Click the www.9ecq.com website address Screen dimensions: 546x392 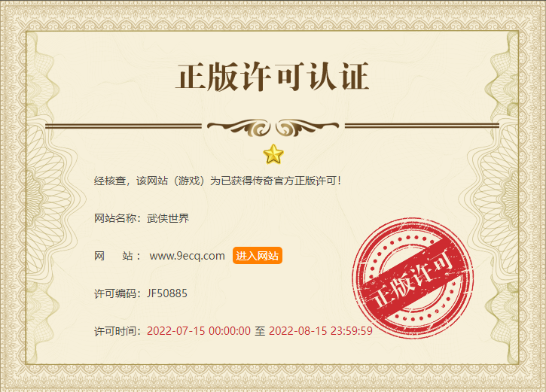click(x=188, y=256)
